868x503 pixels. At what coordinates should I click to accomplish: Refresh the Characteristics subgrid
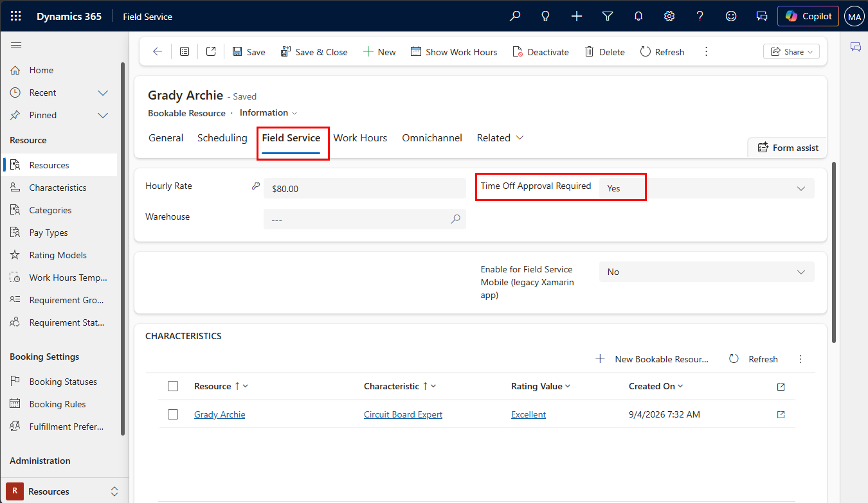pos(753,359)
